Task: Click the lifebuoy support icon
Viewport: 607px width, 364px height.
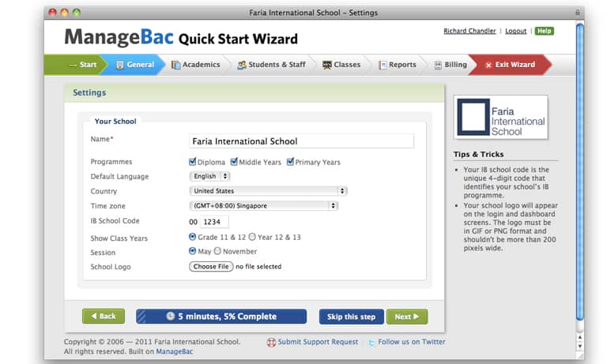Action: tap(271, 343)
